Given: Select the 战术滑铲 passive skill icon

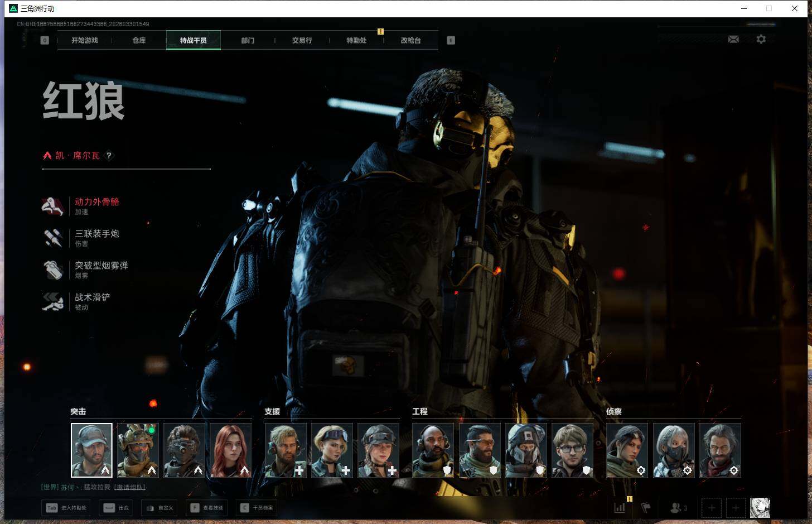Looking at the screenshot, I should [x=53, y=301].
